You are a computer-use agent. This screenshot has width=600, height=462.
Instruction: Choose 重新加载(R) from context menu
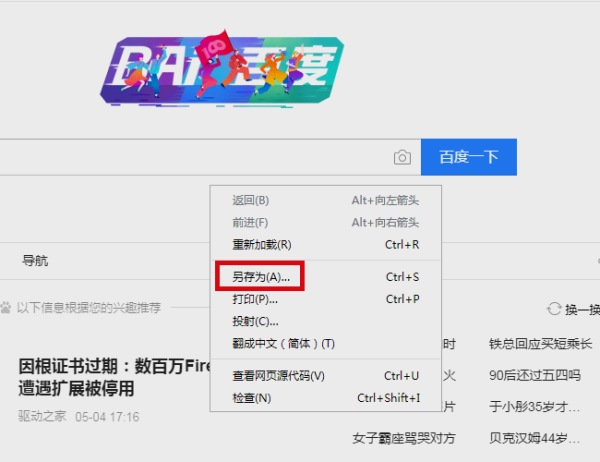pos(326,245)
